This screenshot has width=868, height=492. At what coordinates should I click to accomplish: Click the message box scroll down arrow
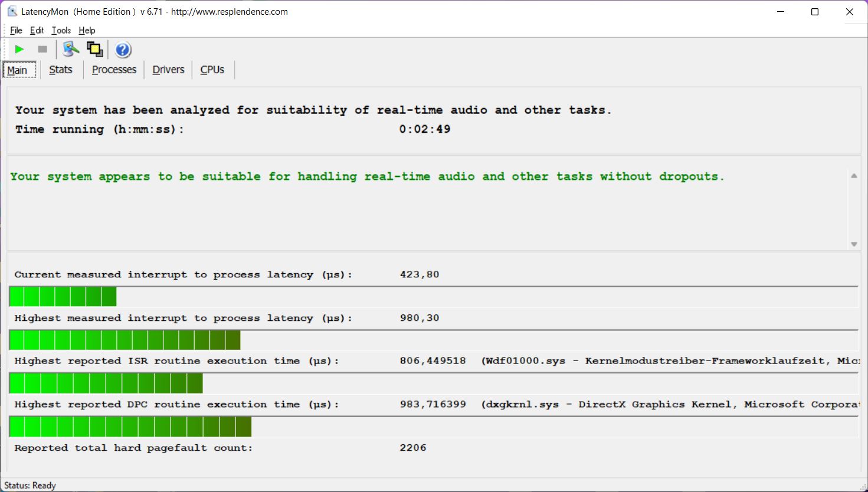854,244
